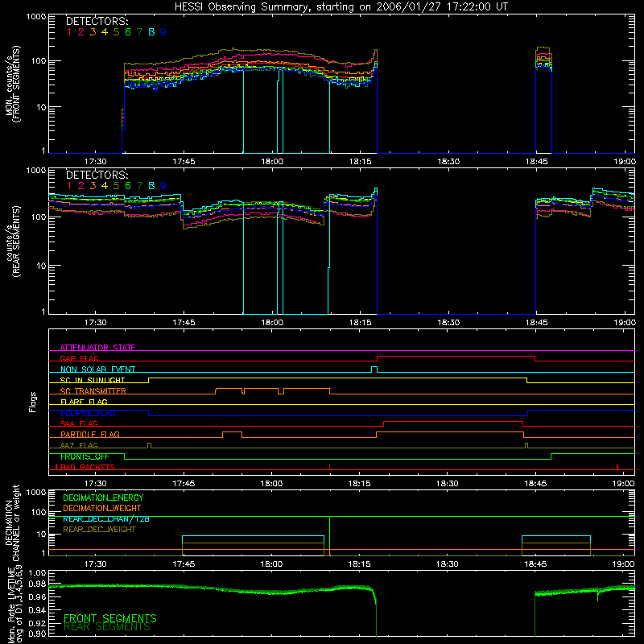Click the ATTENUATOR_STATE flag label

(97, 348)
